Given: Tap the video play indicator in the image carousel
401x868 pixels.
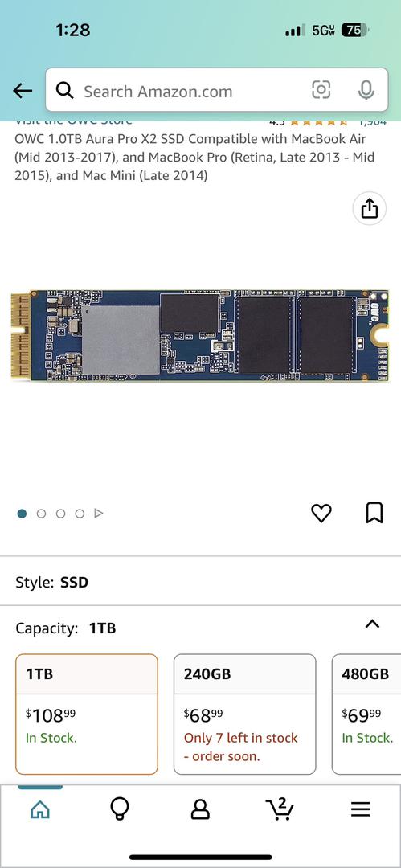Looking at the screenshot, I should pyautogui.click(x=99, y=514).
